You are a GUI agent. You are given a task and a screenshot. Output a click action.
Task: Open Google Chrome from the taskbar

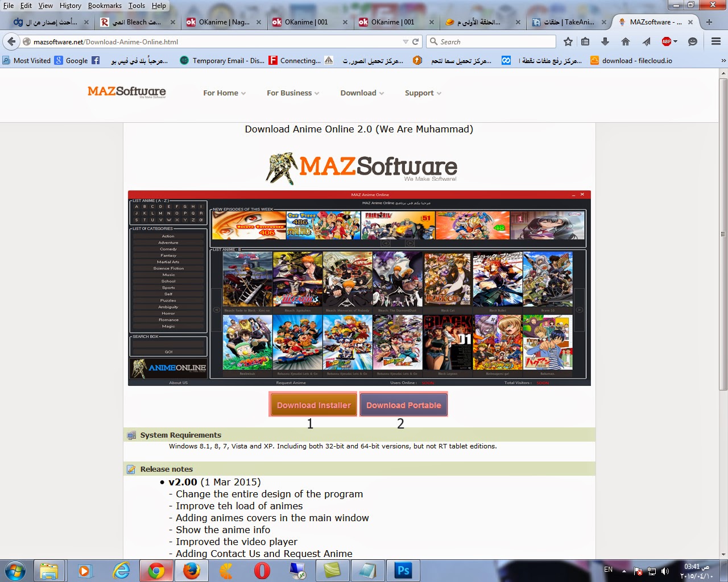(156, 571)
